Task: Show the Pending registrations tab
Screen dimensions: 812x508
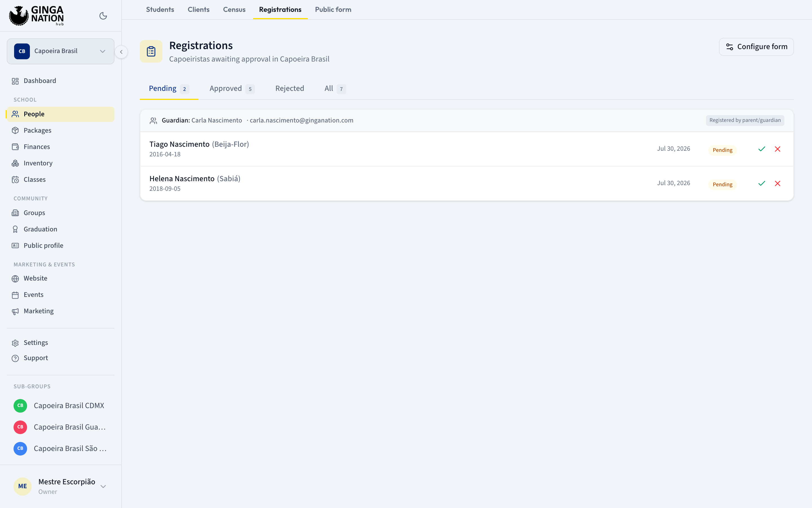Action: tap(169, 89)
